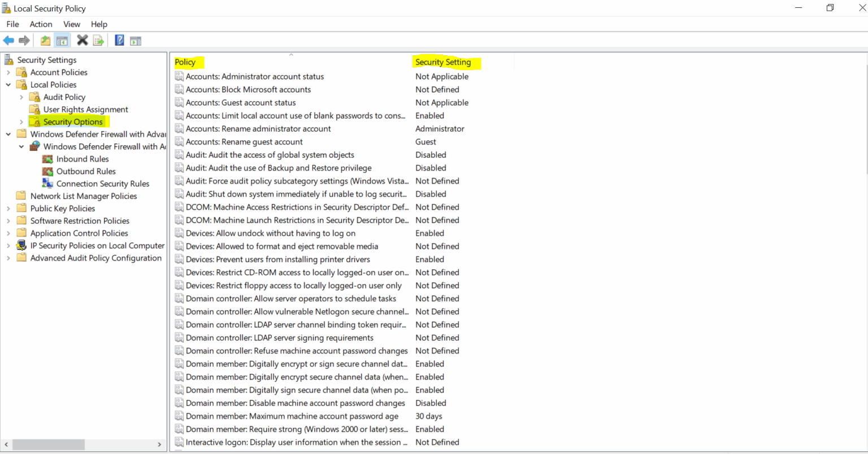
Task: Click the Show/Hide Action Pane icon
Action: coord(135,40)
